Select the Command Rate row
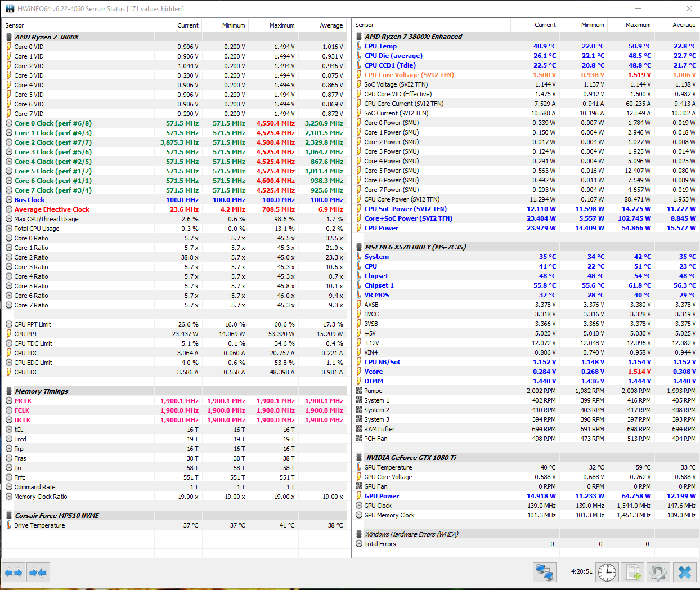 pyautogui.click(x=174, y=487)
